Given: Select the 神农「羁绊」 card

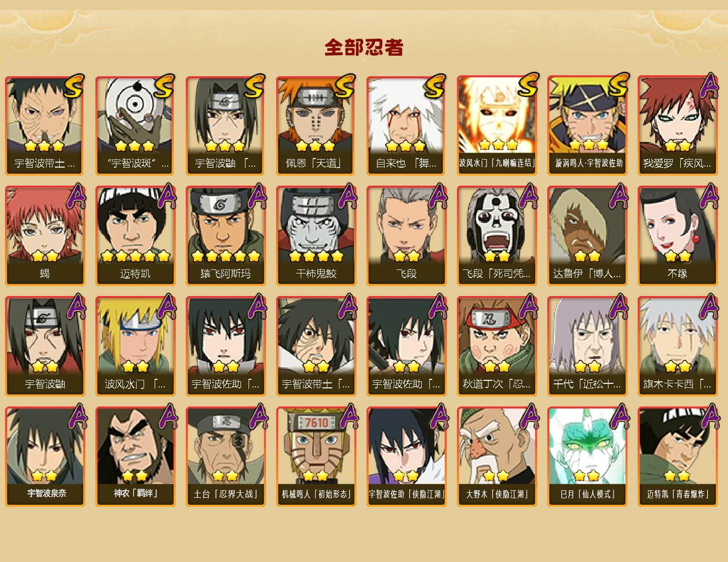Looking at the screenshot, I should [135, 457].
